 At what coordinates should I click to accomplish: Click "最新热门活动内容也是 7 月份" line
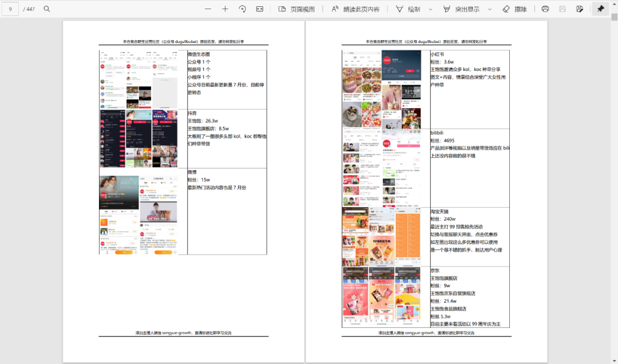click(217, 188)
